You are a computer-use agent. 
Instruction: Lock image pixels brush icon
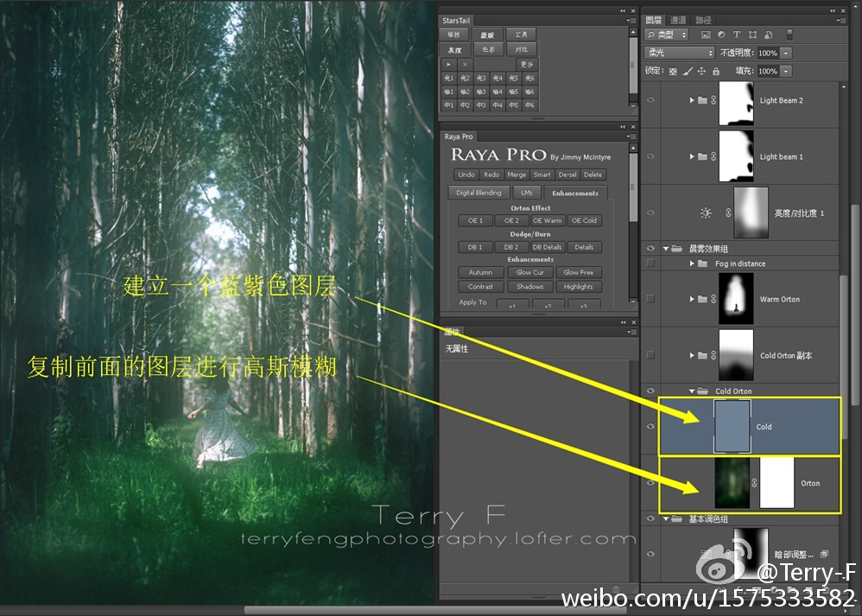(x=688, y=71)
